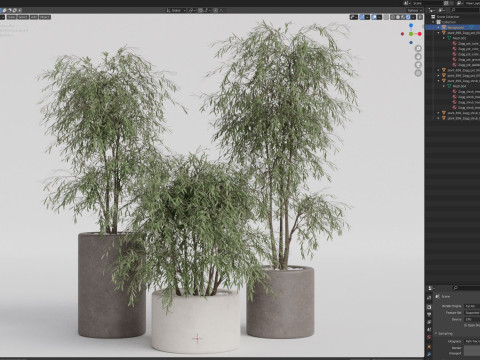The image size is (480, 360).
Task: Click the viewport zoom navigation button
Action: coord(418,49)
